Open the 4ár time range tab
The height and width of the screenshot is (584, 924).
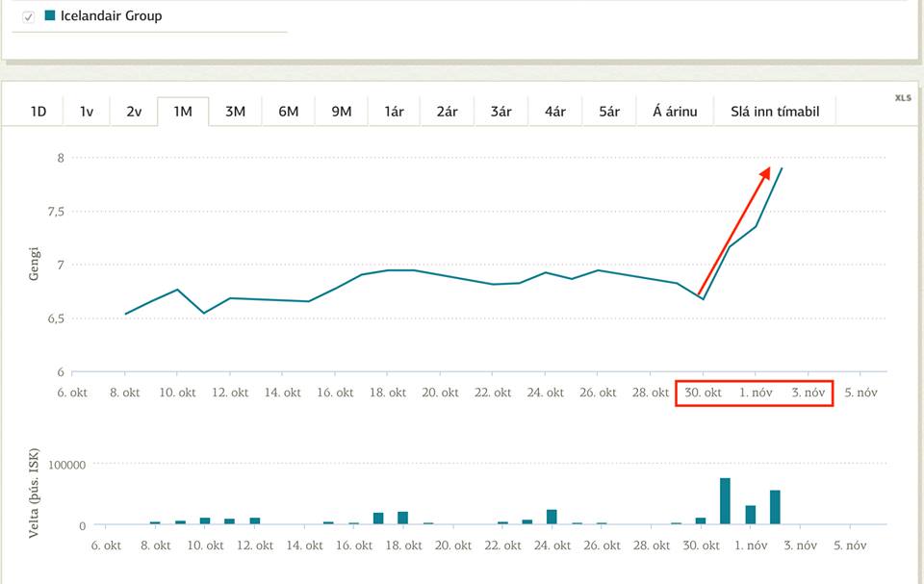(x=554, y=112)
